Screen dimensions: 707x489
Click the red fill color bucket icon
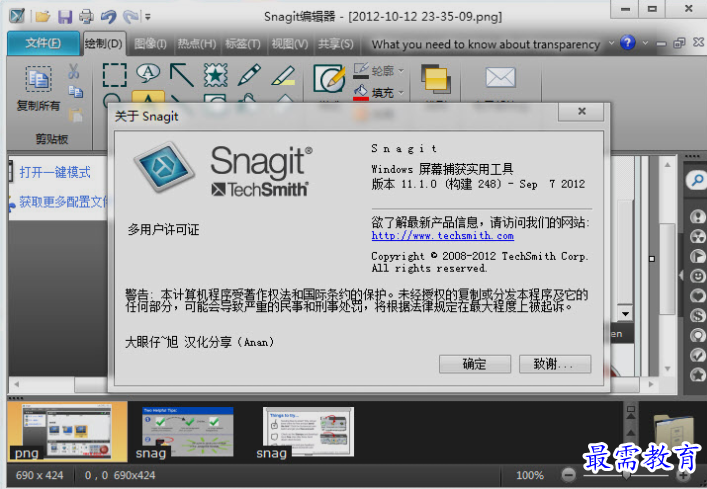[x=361, y=92]
